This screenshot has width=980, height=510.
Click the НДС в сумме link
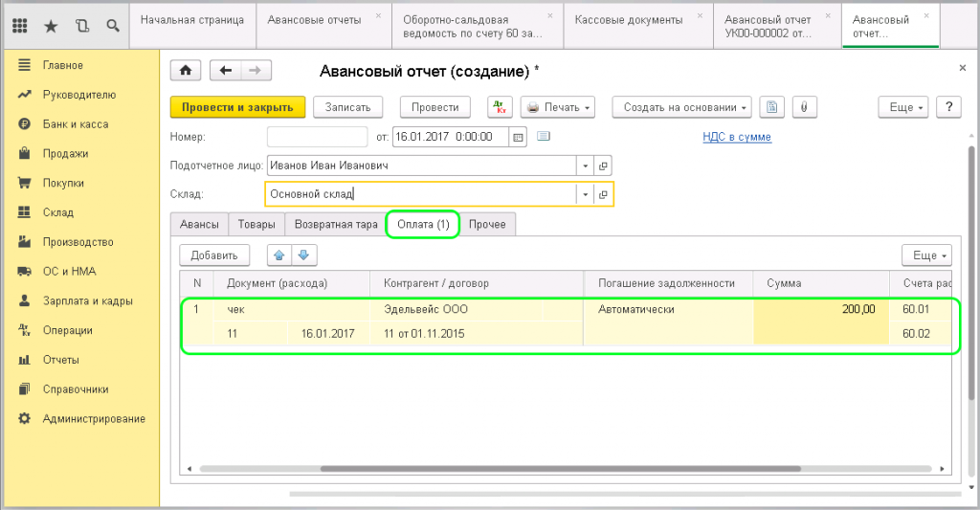pos(736,137)
